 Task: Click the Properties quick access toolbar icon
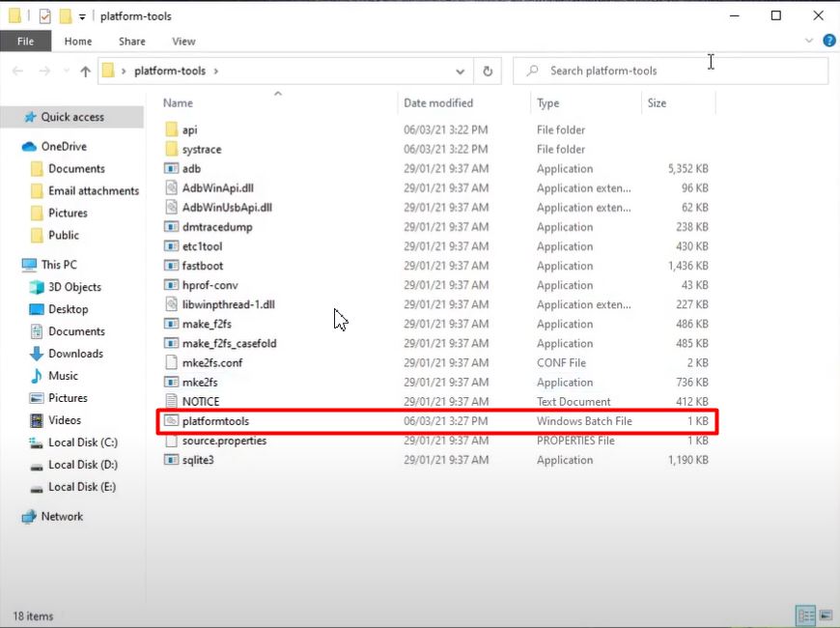pyautogui.click(x=45, y=16)
